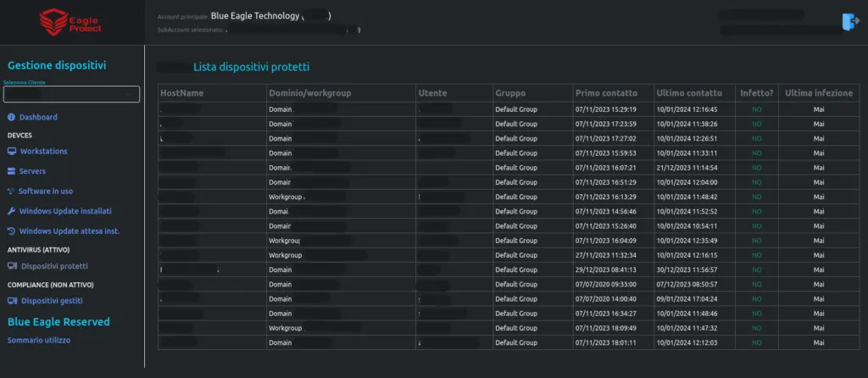Click the Dispositivi protetti device icon
The image size is (868, 378).
coord(12,266)
